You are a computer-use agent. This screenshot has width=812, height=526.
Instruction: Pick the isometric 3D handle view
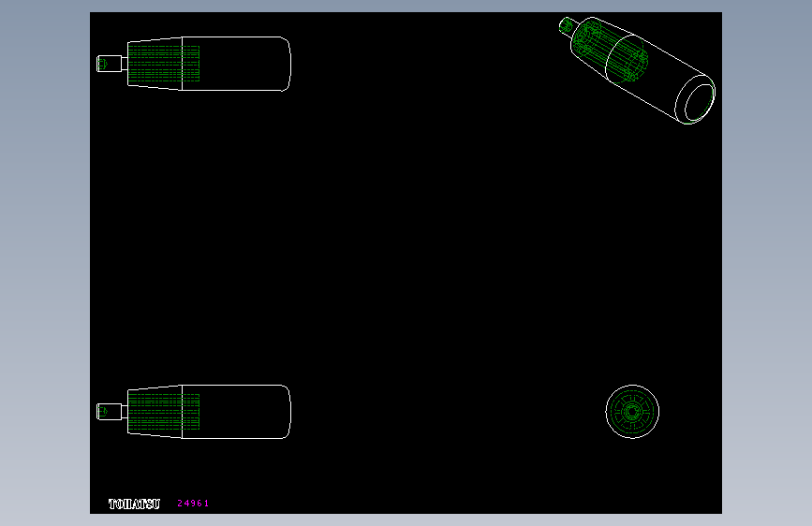[x=637, y=70]
